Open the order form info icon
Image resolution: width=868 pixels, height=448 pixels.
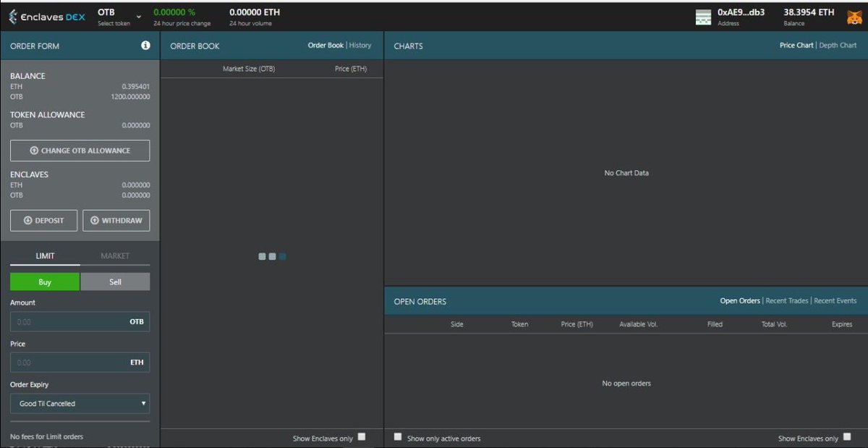click(145, 45)
